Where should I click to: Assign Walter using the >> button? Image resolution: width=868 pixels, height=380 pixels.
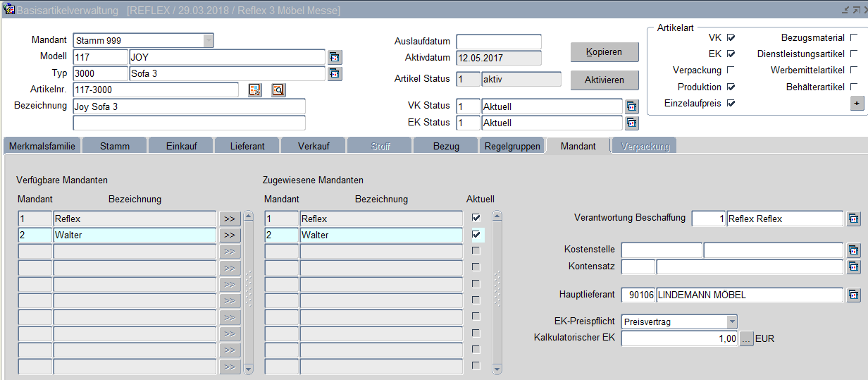(230, 235)
